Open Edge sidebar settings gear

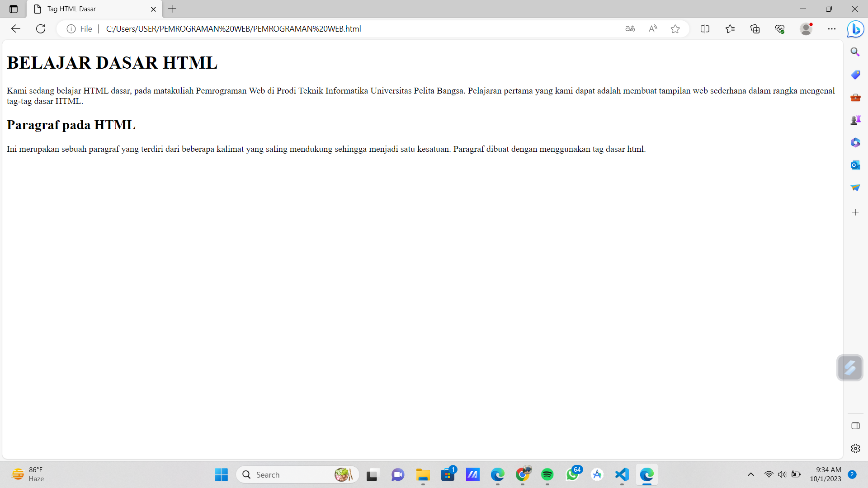pyautogui.click(x=855, y=448)
